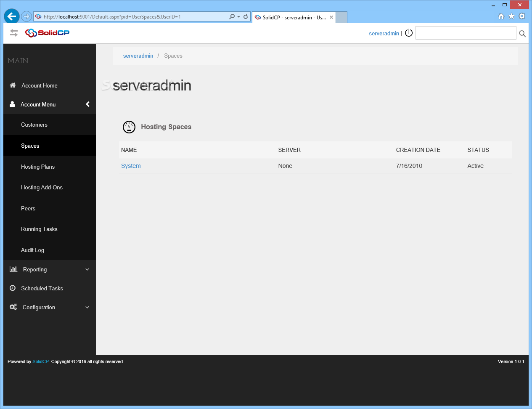Click serveradmin link in header

point(384,33)
